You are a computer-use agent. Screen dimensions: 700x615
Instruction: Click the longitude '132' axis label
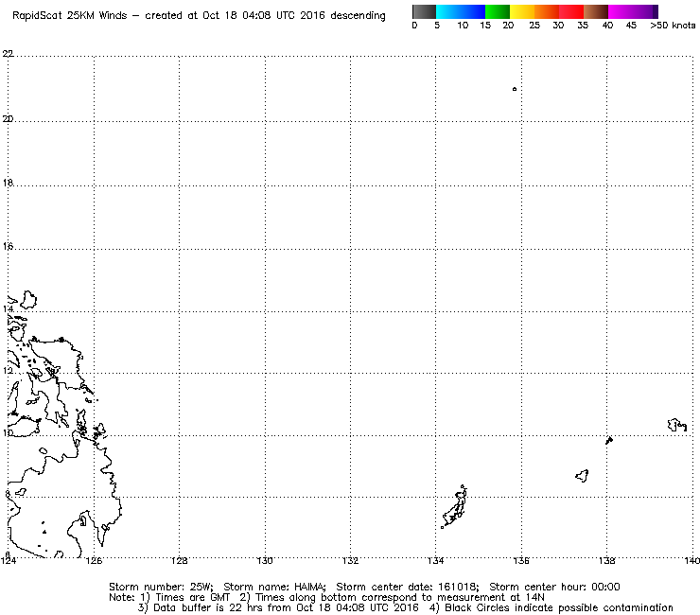(350, 561)
